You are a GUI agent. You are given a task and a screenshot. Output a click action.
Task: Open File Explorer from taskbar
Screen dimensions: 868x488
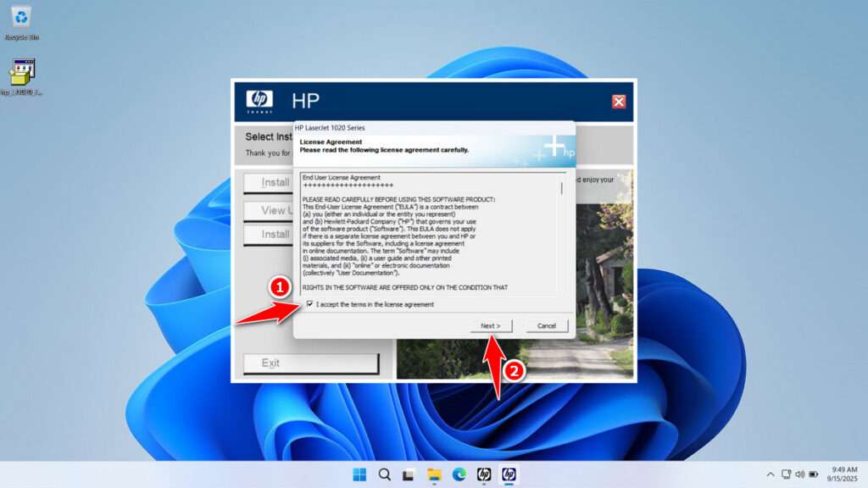click(434, 474)
